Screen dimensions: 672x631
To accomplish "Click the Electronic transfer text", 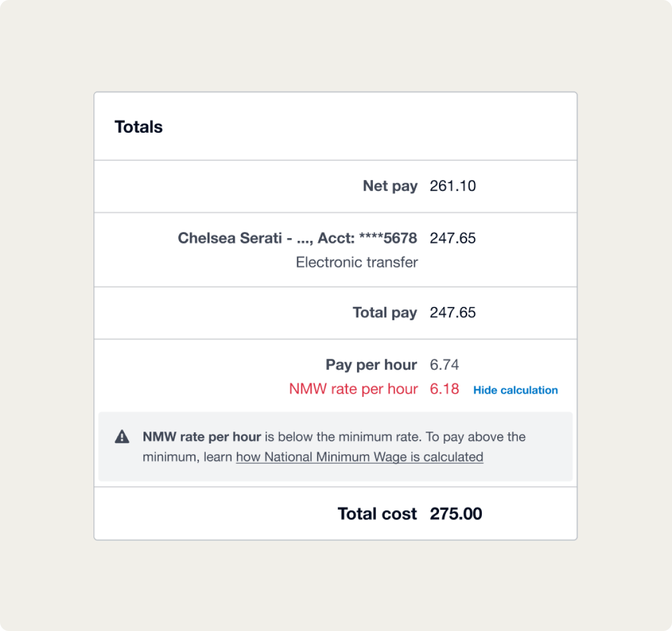I will [357, 262].
